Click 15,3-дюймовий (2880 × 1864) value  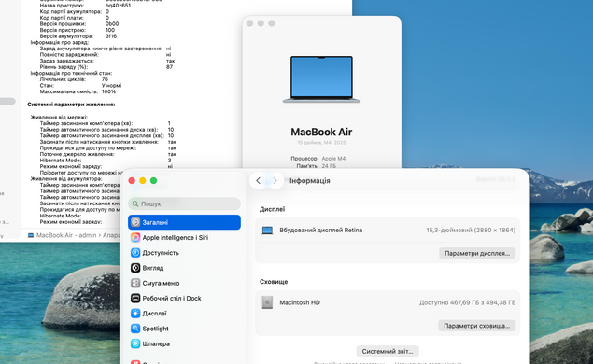click(x=471, y=230)
